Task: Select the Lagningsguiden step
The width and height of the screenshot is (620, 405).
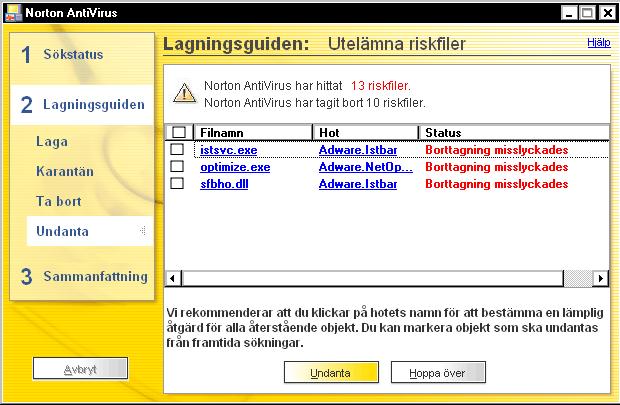Action: 82,104
